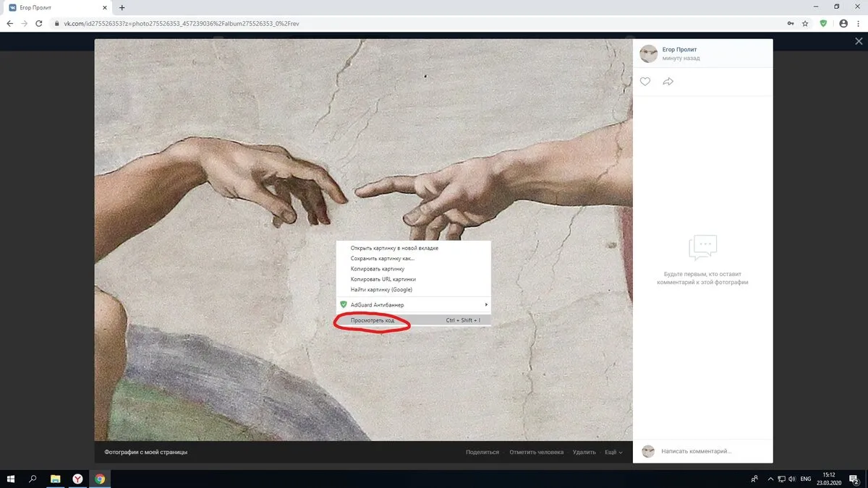The image size is (868, 488).
Task: Choose Сохранить картинку как... in context menu
Action: (414, 258)
